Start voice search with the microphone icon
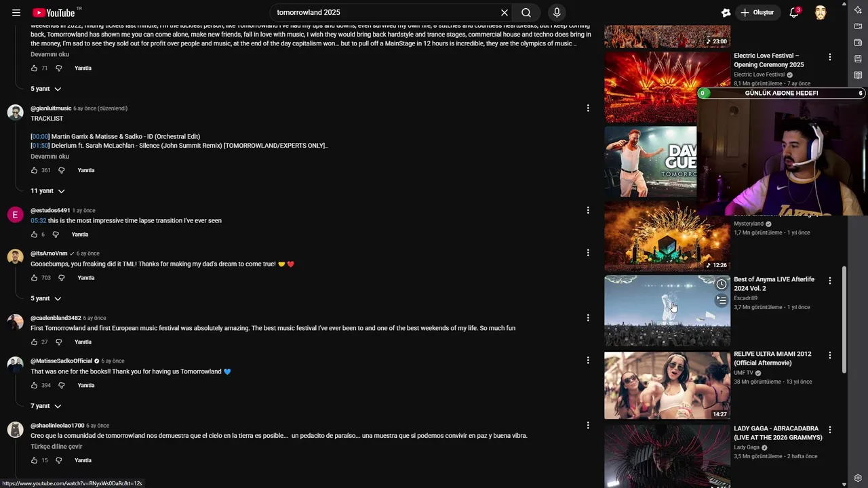The width and height of the screenshot is (868, 488). (x=557, y=13)
